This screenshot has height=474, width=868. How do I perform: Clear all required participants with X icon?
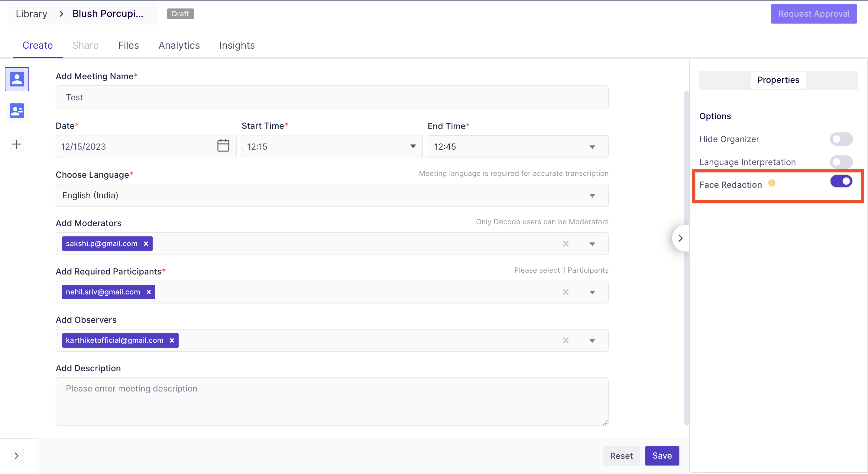(x=566, y=292)
